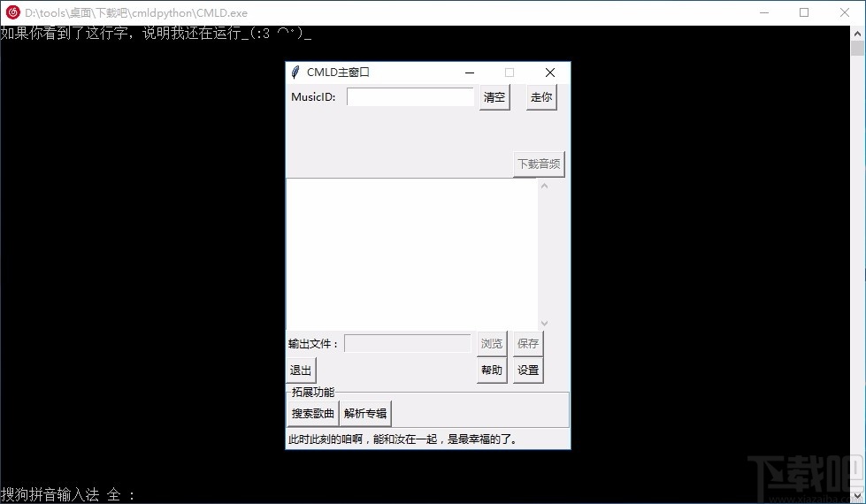Image resolution: width=866 pixels, height=504 pixels.
Task: Minimize the CMLD主窗口 window
Action: [x=470, y=73]
